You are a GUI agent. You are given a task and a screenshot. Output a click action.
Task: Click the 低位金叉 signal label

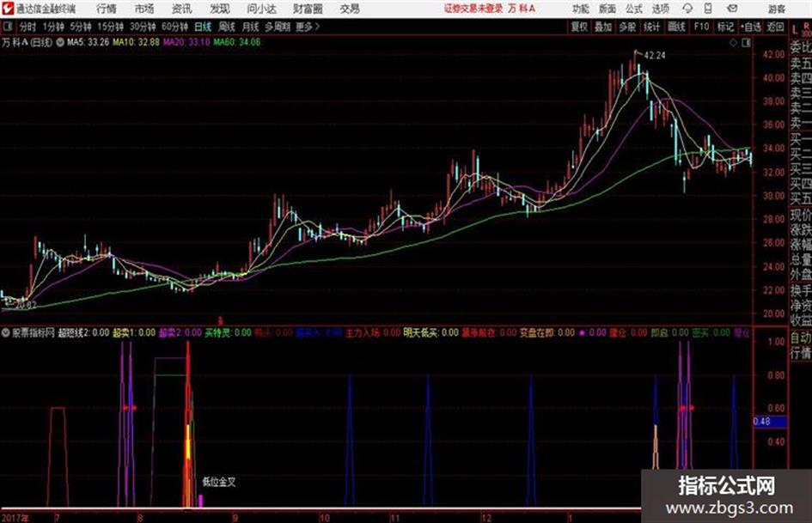pos(219,482)
